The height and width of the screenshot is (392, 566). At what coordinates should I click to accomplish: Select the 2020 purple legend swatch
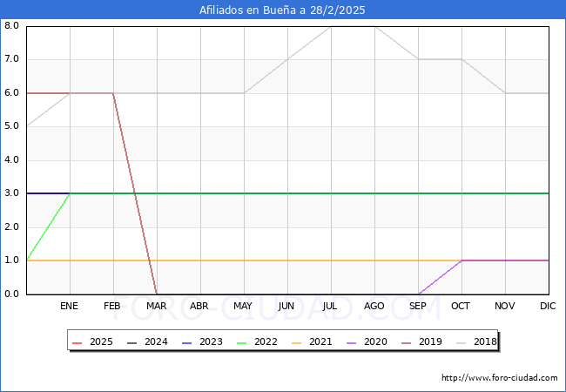(352, 342)
